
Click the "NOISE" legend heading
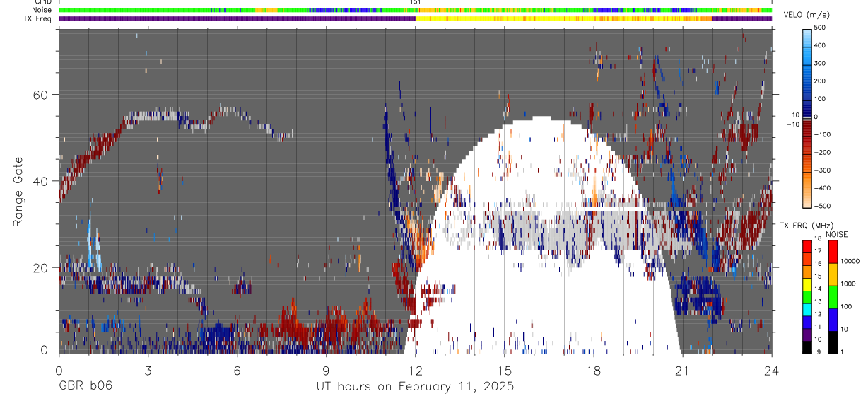pyautogui.click(x=837, y=234)
